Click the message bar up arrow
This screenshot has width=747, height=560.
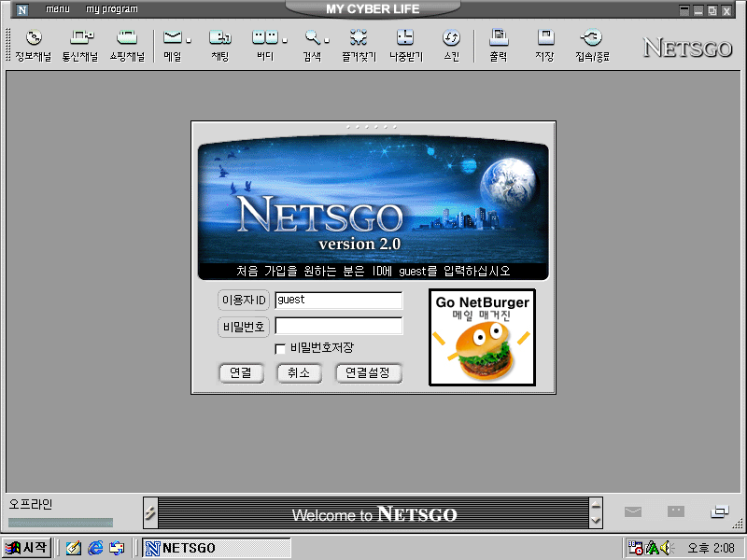[596, 505]
